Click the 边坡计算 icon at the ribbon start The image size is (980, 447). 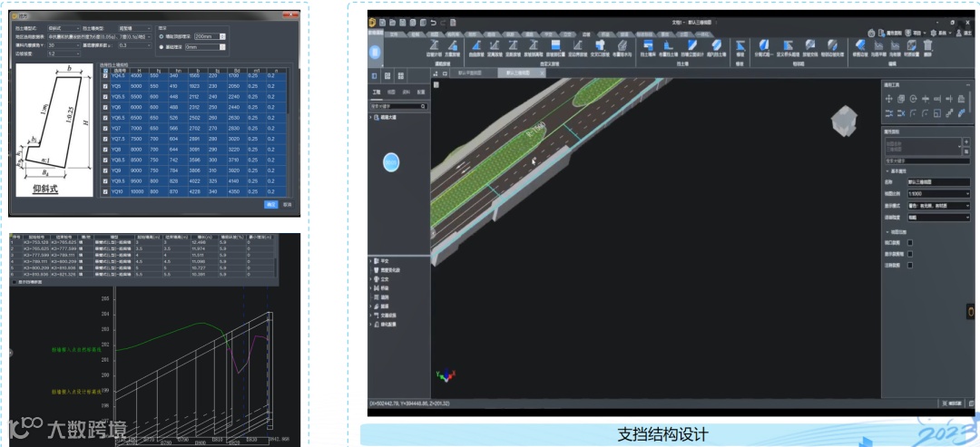click(433, 45)
